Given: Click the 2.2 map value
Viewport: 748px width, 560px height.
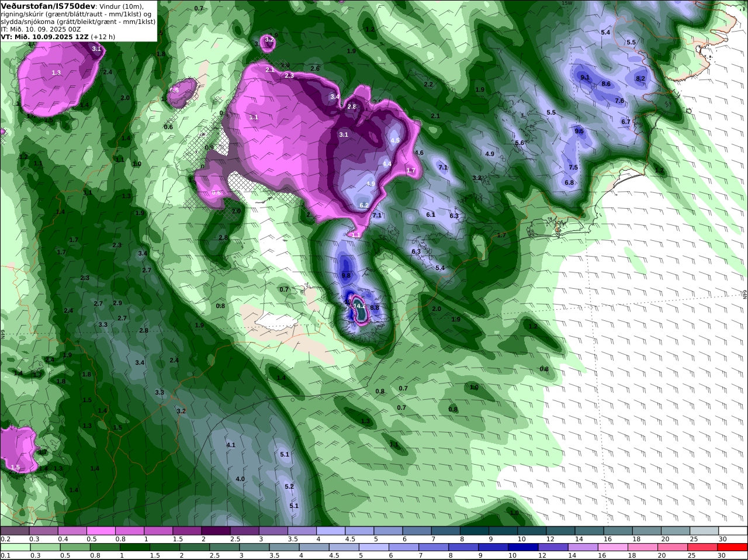Looking at the screenshot, I should pyautogui.click(x=428, y=84).
